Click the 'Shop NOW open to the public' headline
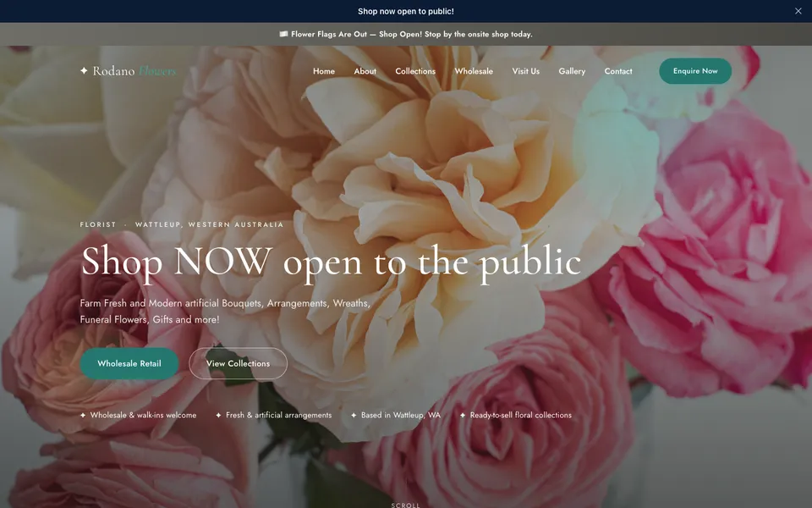The width and height of the screenshot is (812, 508). click(x=331, y=262)
